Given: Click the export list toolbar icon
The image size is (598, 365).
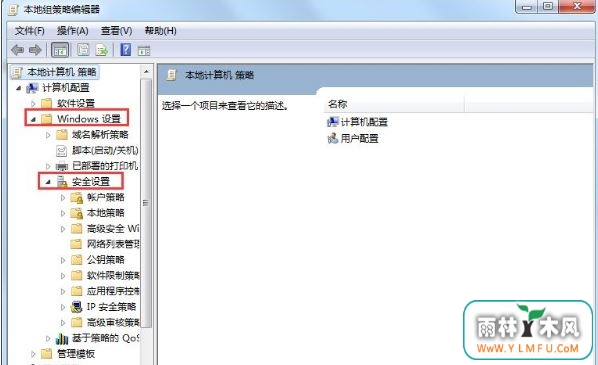Looking at the screenshot, I should coord(102,50).
